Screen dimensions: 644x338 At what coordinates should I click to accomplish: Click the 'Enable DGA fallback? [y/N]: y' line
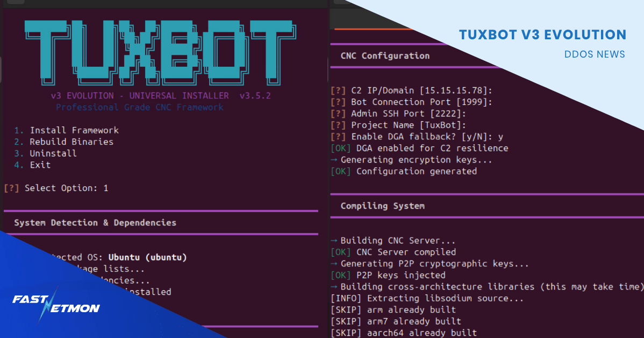[417, 137]
